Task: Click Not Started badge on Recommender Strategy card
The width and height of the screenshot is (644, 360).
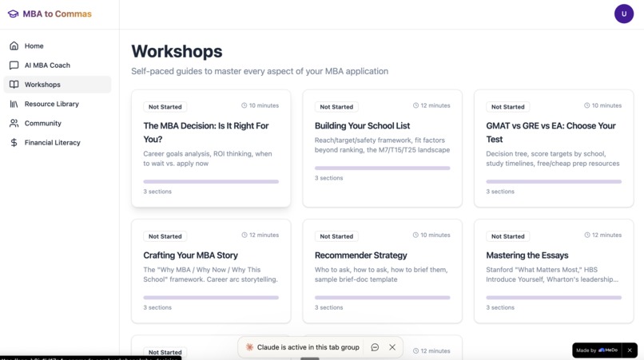Action: [x=336, y=236]
